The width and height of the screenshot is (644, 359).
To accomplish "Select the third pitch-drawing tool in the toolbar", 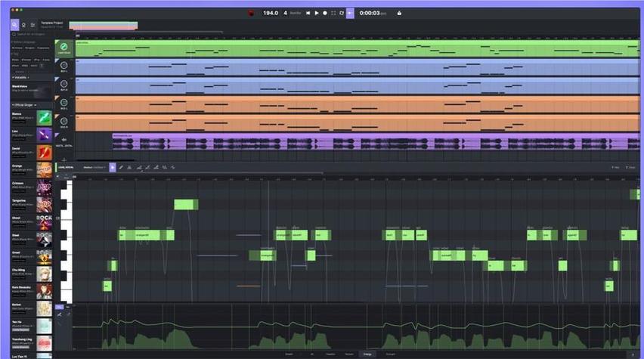I will (156, 167).
